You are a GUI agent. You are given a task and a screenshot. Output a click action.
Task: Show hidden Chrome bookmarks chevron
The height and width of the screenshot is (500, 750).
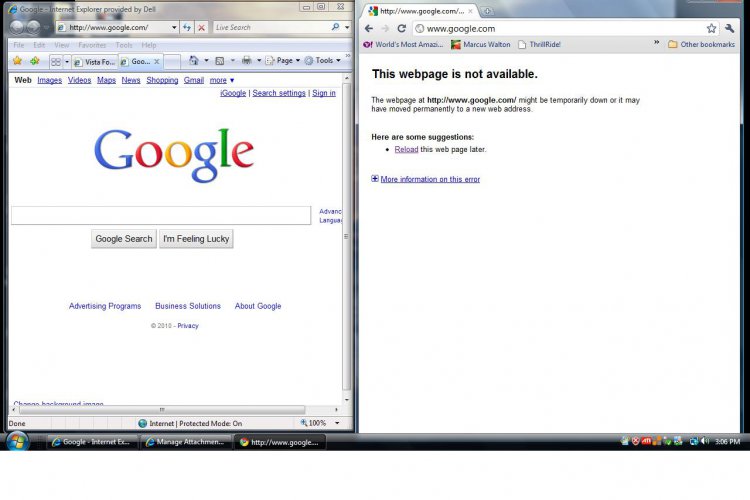tap(657, 43)
